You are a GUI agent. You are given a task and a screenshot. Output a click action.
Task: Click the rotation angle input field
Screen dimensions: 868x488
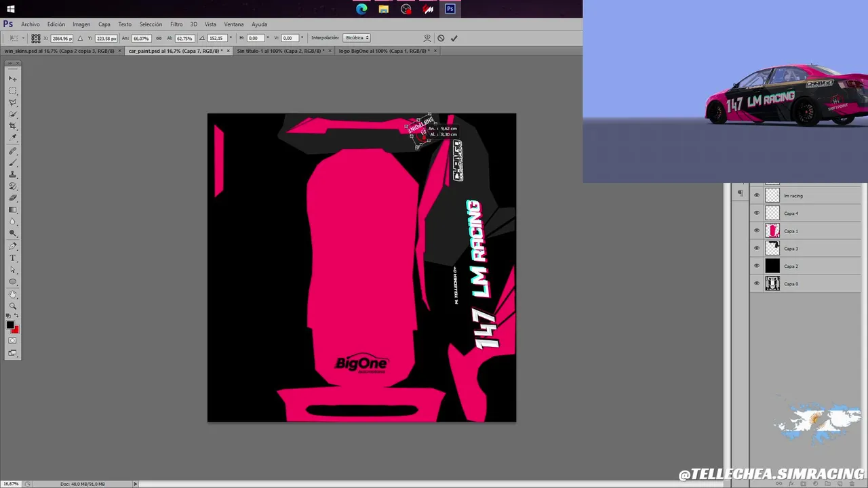point(217,38)
